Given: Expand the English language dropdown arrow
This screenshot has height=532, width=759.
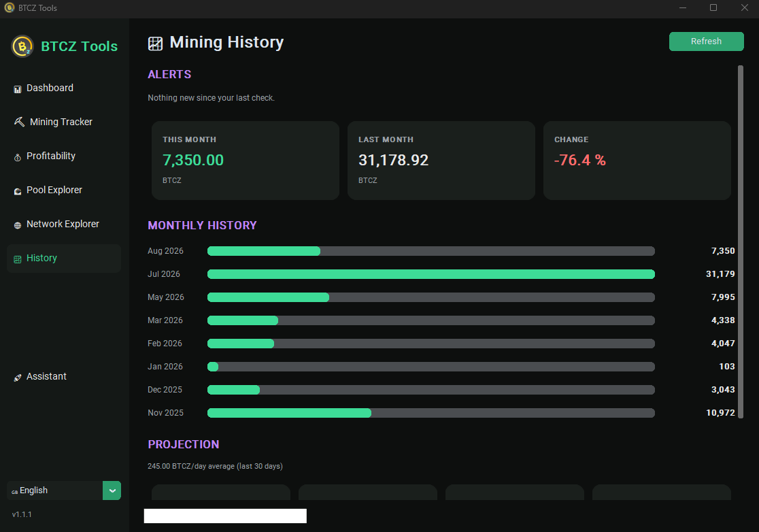Looking at the screenshot, I should click(112, 491).
